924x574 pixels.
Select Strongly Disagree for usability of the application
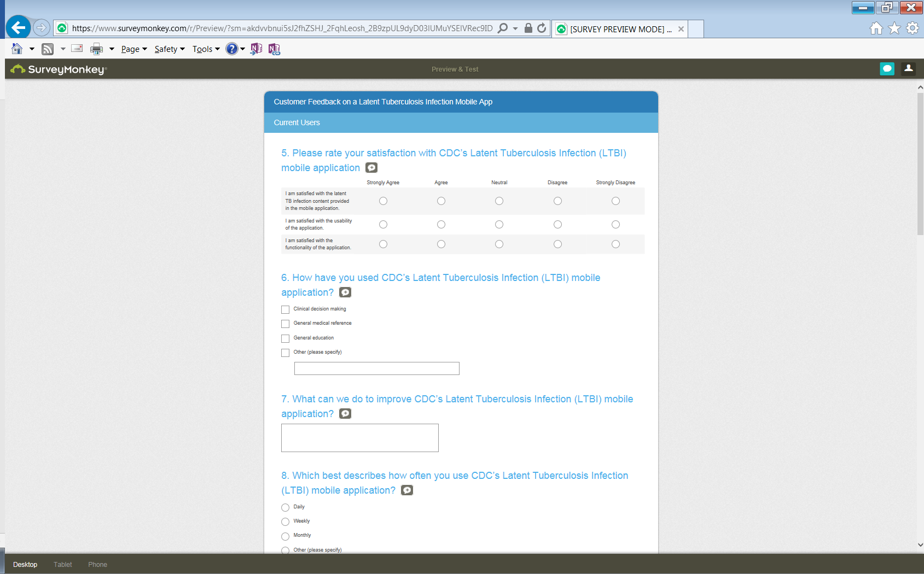pos(615,225)
